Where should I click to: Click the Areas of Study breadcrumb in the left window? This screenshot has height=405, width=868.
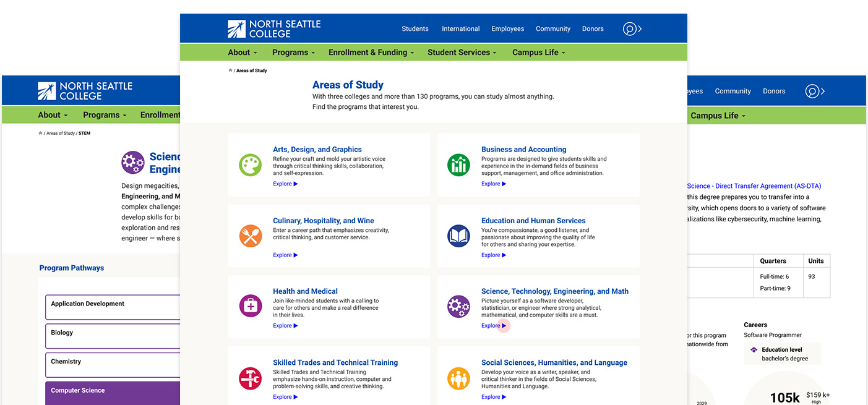click(61, 133)
